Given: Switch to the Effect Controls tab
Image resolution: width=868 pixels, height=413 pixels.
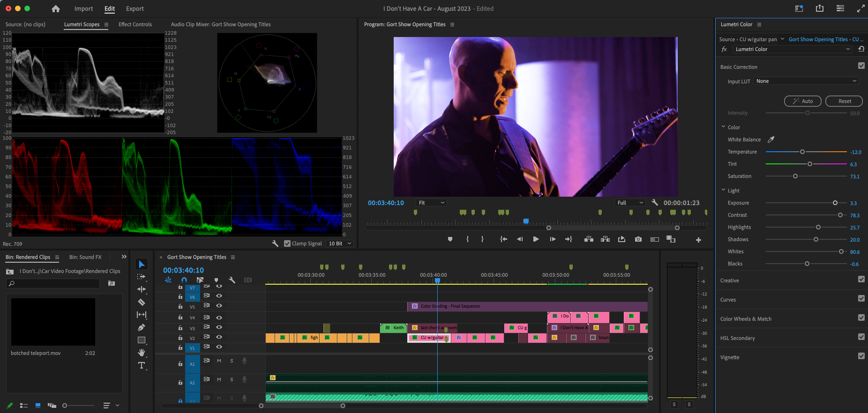Looking at the screenshot, I should click(x=135, y=24).
